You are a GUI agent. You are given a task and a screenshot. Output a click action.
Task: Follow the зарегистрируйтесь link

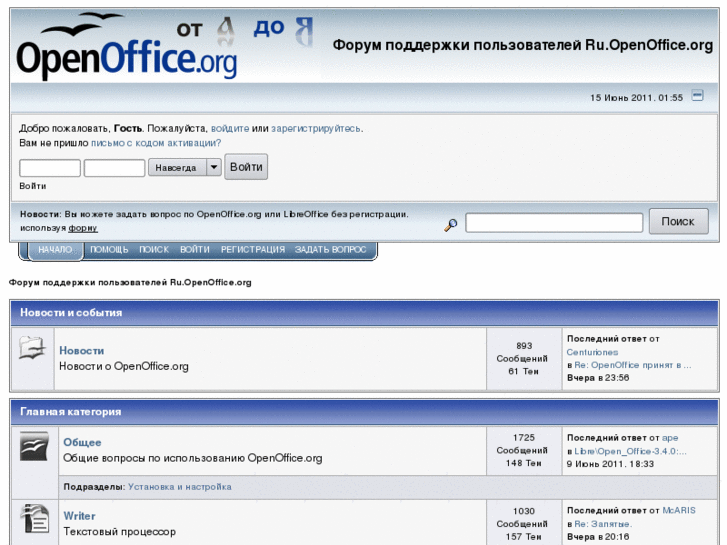coord(316,128)
